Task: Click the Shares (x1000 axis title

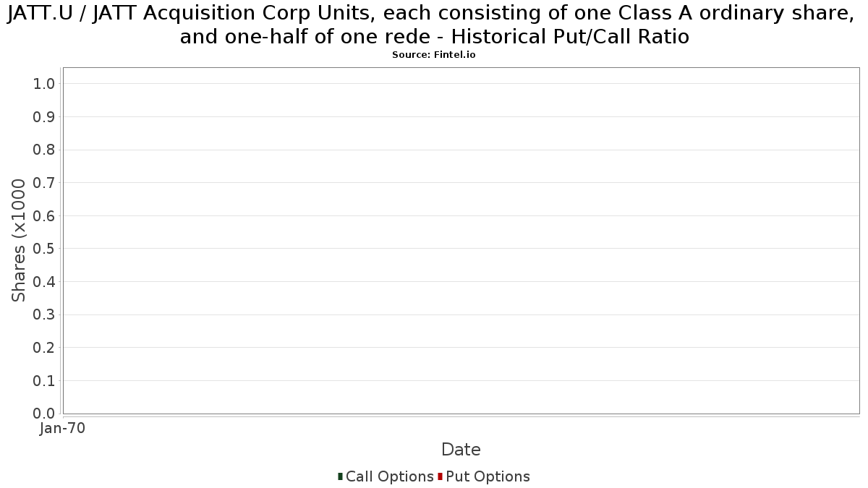Action: 19,241
